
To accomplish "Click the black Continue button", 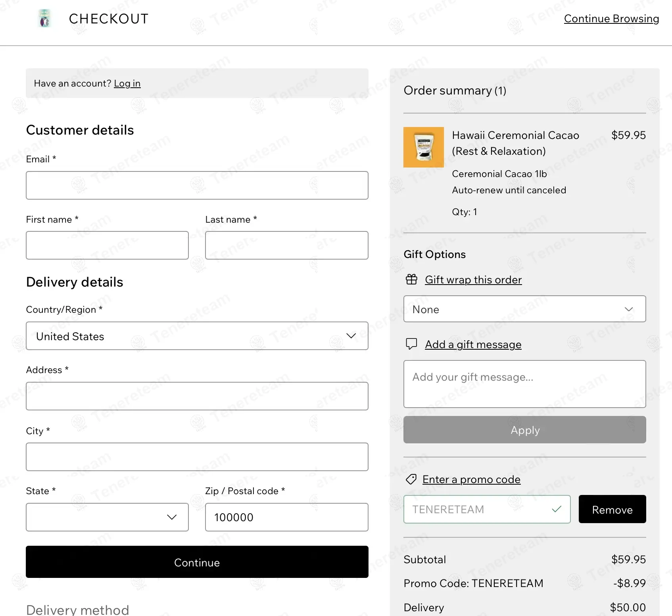I will tap(197, 562).
